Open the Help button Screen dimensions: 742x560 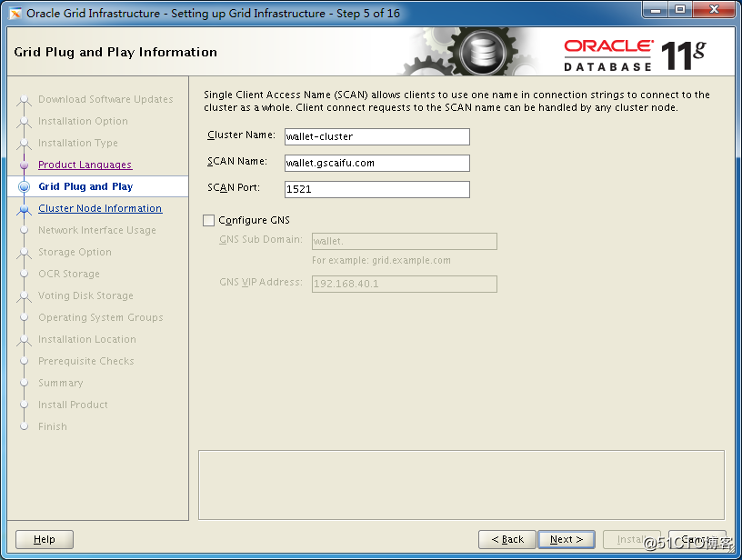tap(45, 539)
